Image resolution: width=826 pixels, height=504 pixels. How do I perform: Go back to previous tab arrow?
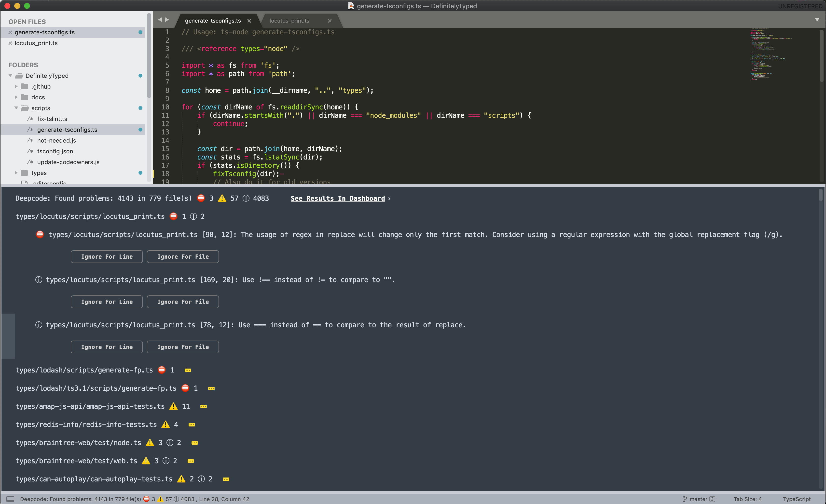pyautogui.click(x=160, y=20)
